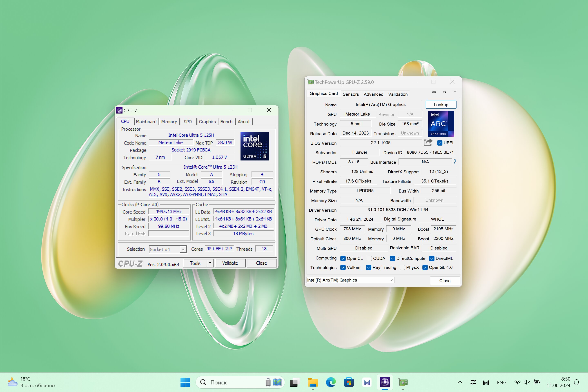Open the GPU-Z hamburger menu icon

[x=455, y=92]
